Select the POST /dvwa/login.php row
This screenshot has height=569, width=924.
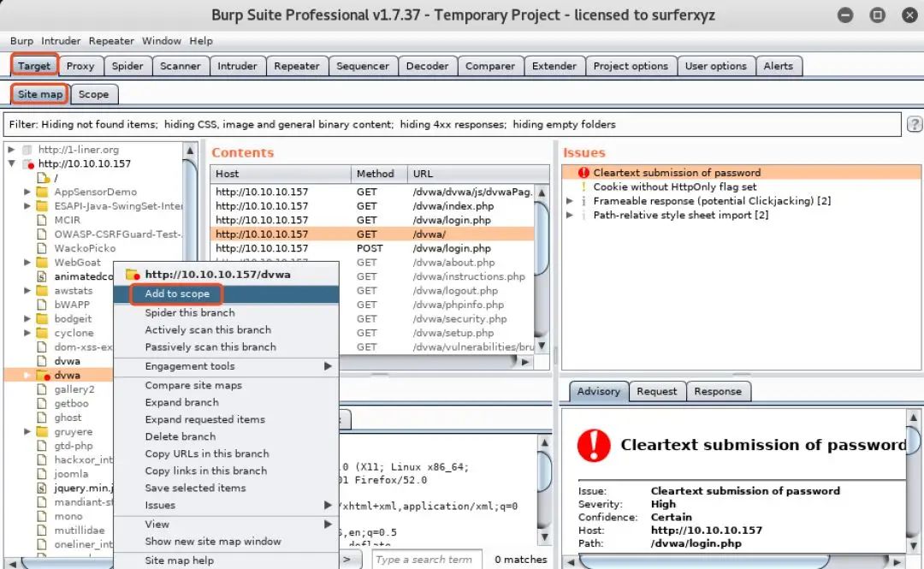pos(372,248)
